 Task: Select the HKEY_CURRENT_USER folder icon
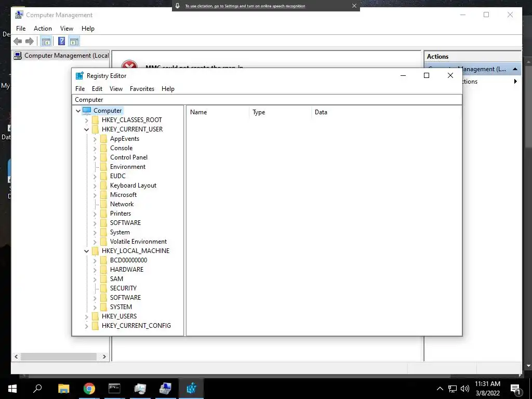[96, 129]
